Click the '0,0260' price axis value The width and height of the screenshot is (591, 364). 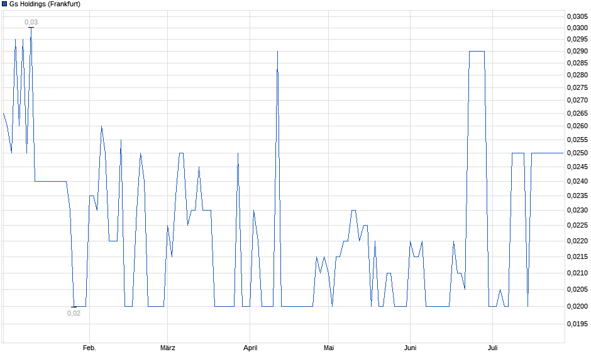point(577,126)
